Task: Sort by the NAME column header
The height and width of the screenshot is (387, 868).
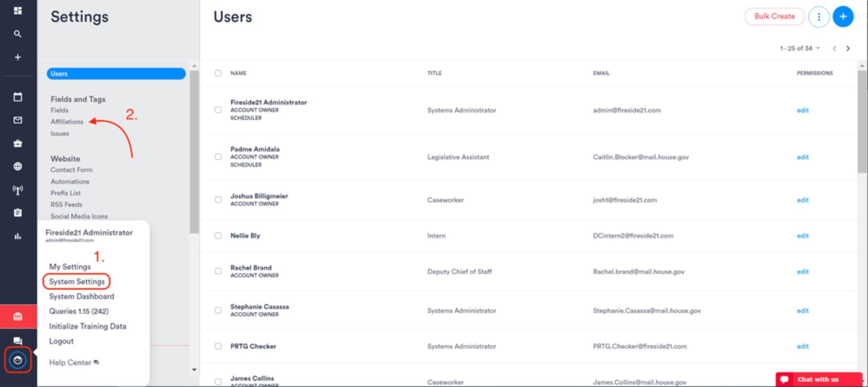Action: coord(239,73)
